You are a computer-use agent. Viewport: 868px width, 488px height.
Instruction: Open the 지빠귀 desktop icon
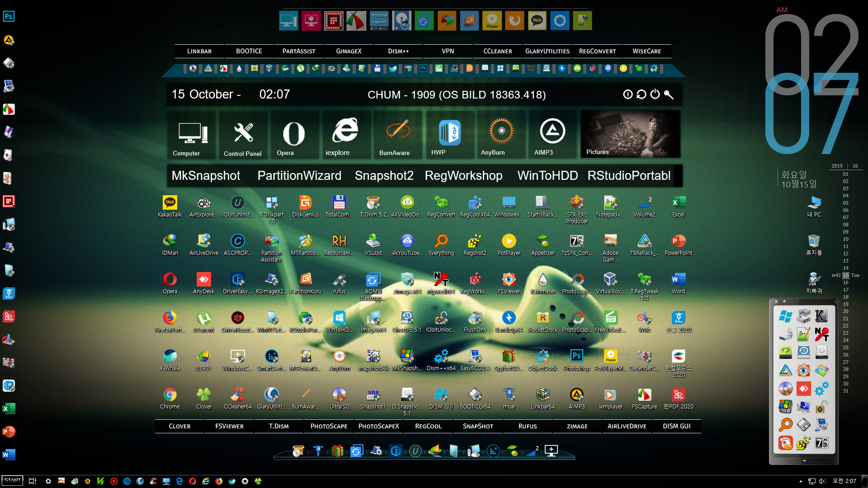(814, 283)
